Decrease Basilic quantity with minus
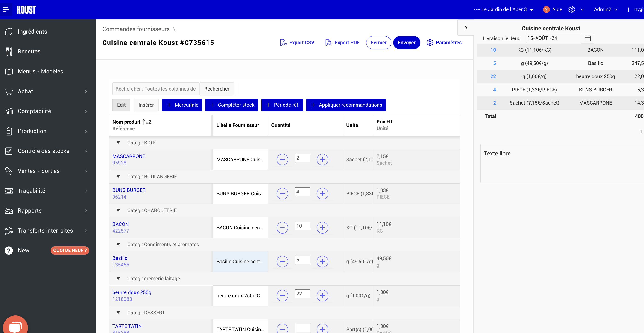Image resolution: width=644 pixels, height=333 pixels. pyautogui.click(x=282, y=262)
